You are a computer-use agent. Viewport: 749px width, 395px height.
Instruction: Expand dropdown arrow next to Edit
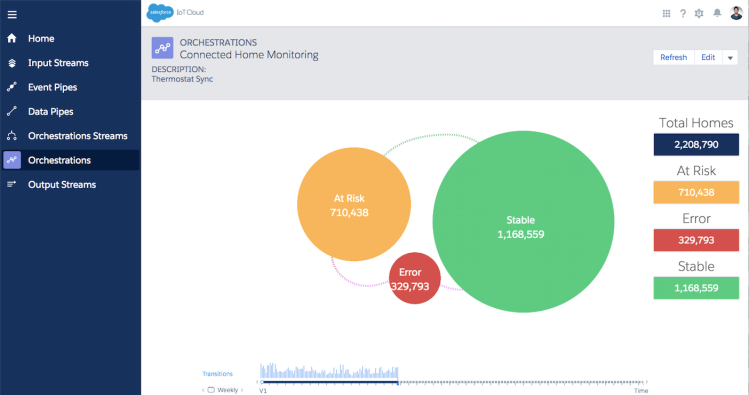click(x=730, y=58)
